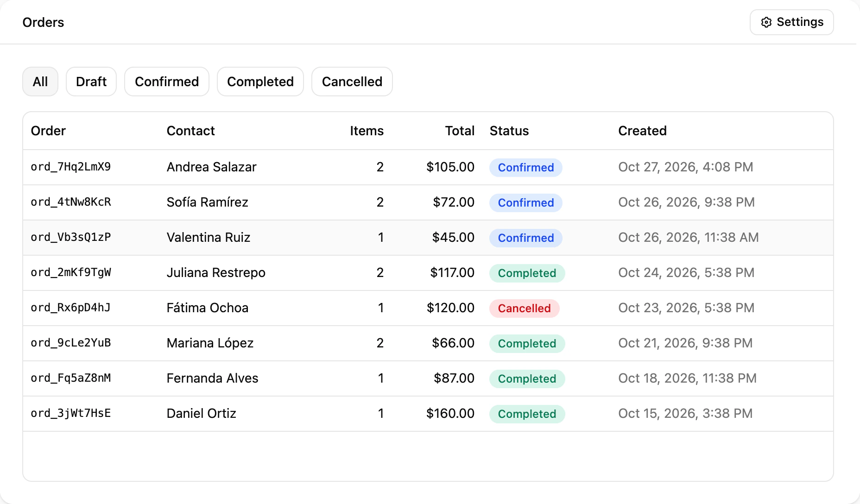Click the Contact column header
The image size is (860, 504).
(191, 131)
